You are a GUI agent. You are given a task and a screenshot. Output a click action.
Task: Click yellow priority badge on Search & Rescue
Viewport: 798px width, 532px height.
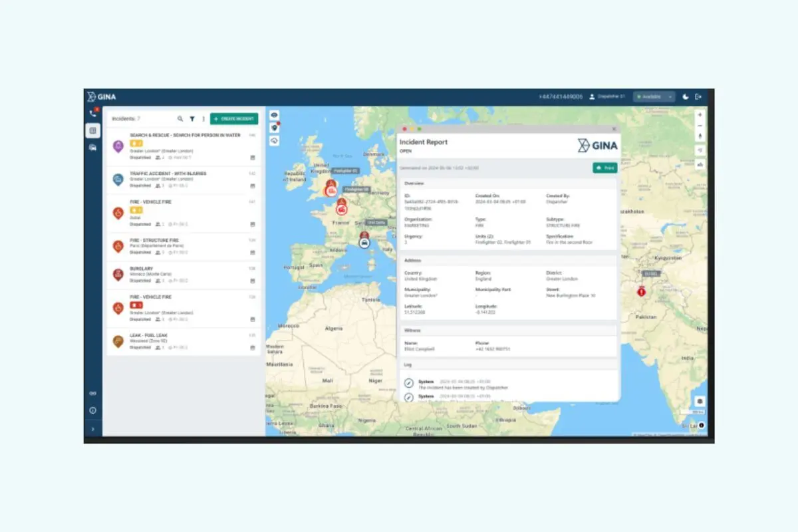pos(136,143)
